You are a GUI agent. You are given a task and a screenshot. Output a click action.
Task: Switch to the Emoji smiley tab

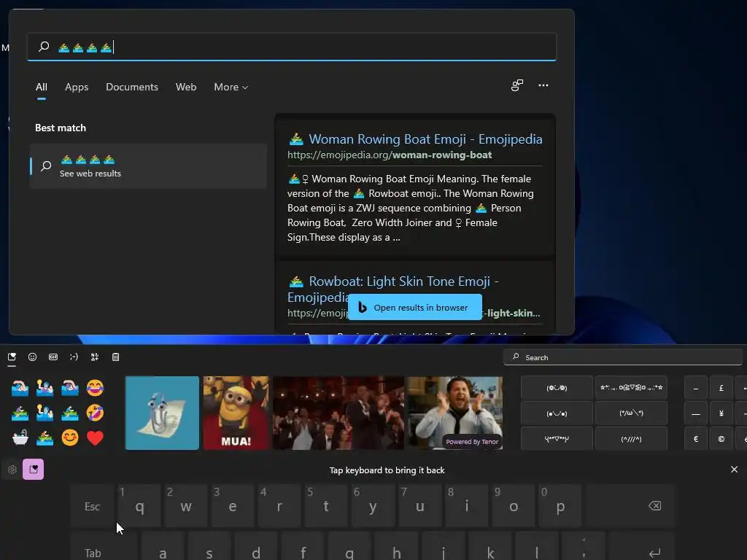(x=32, y=357)
